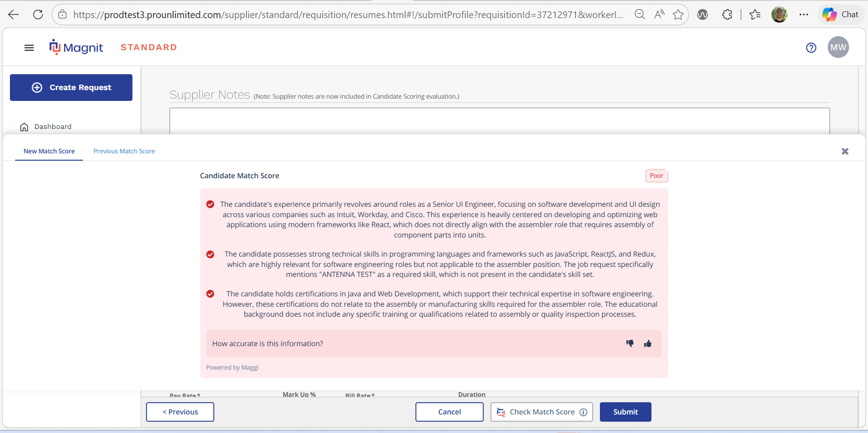868x433 pixels.
Task: Select the New Match Score tab
Action: pos(49,151)
